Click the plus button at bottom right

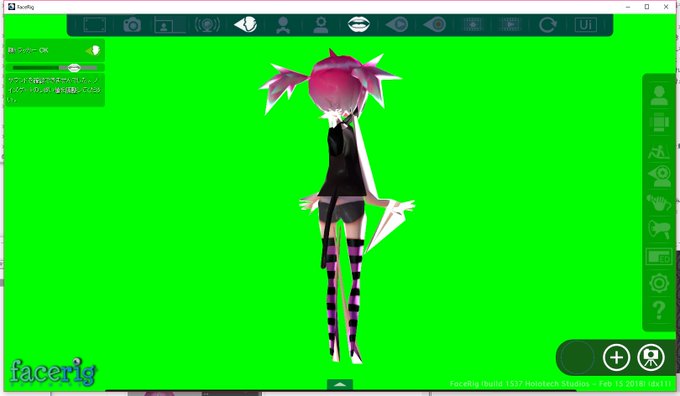click(616, 357)
